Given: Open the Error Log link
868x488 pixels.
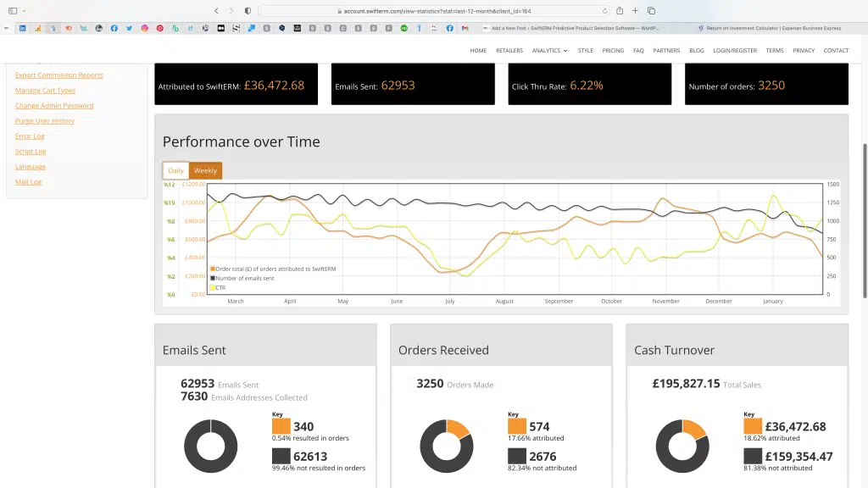Looking at the screenshot, I should pyautogui.click(x=30, y=136).
